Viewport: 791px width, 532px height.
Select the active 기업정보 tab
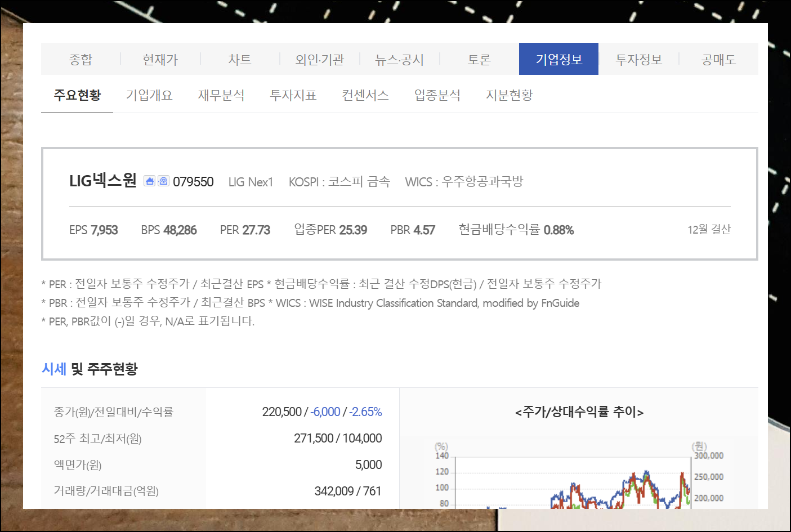point(558,59)
